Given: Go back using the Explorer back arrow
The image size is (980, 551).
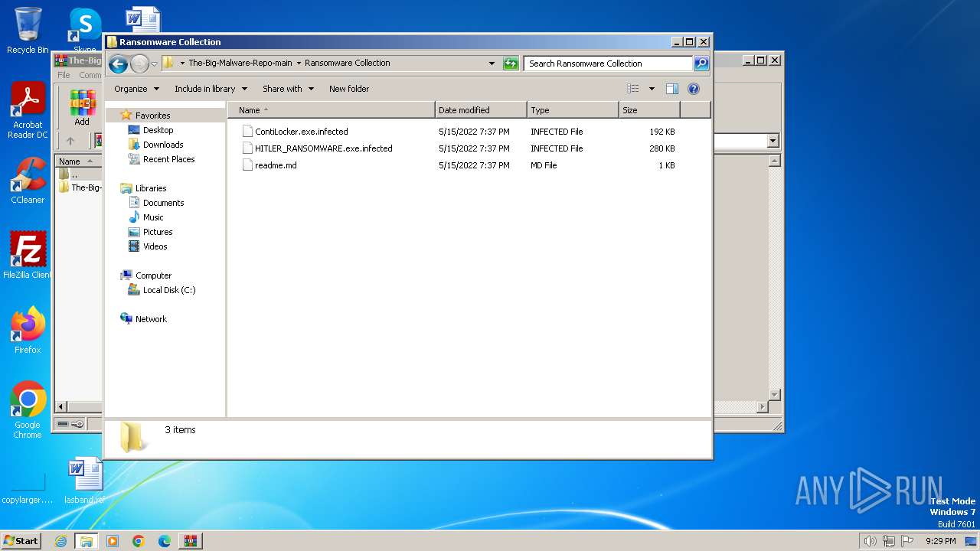Looking at the screenshot, I should coord(118,64).
